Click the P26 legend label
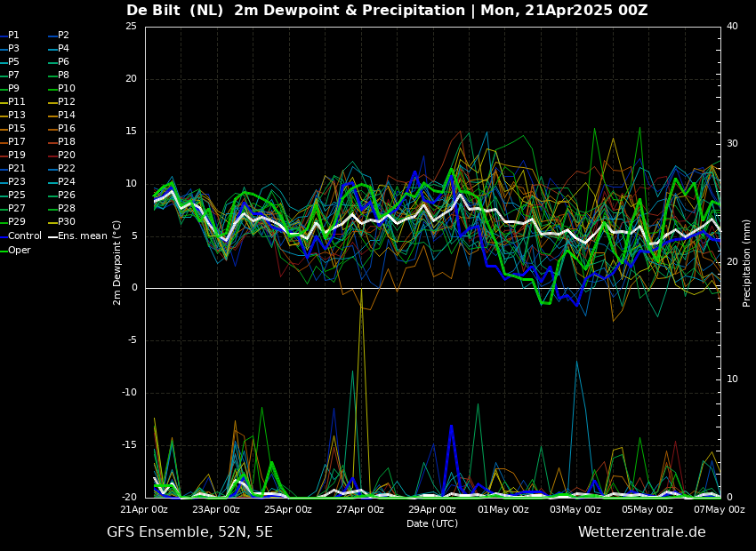Screen dimensions: 756x551 [x=62, y=195]
